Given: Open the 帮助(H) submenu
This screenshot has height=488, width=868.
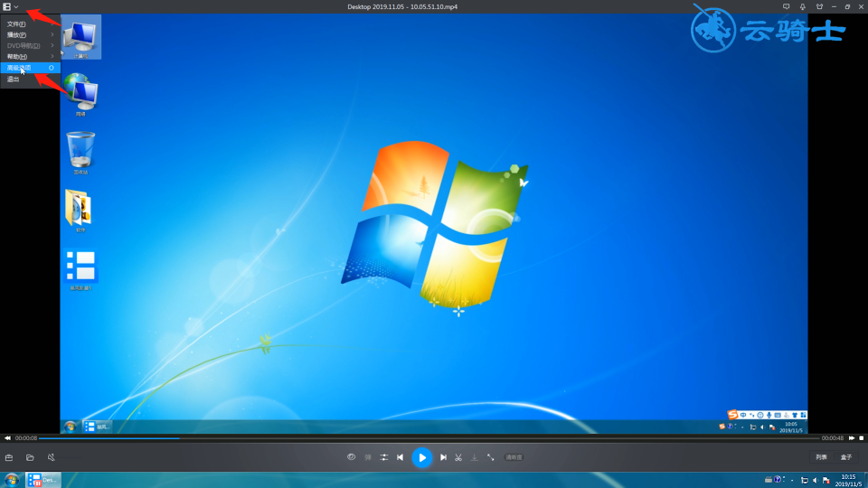Looking at the screenshot, I should pos(30,56).
